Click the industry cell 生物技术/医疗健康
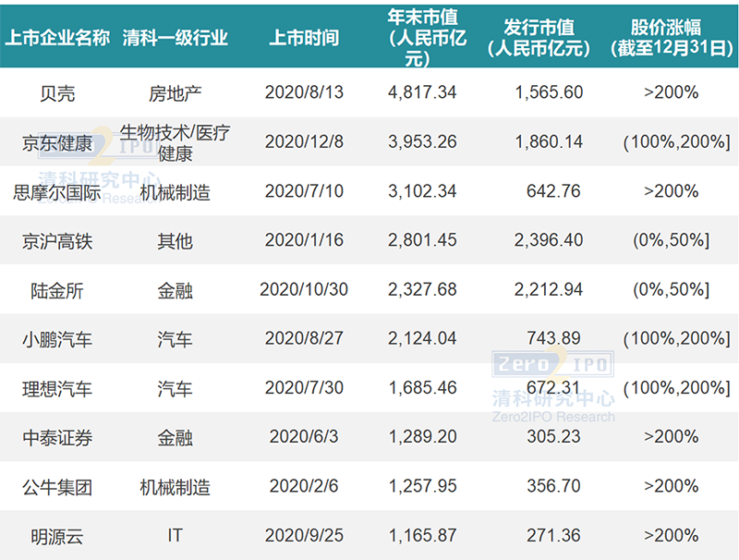The image size is (739, 560). [x=175, y=143]
